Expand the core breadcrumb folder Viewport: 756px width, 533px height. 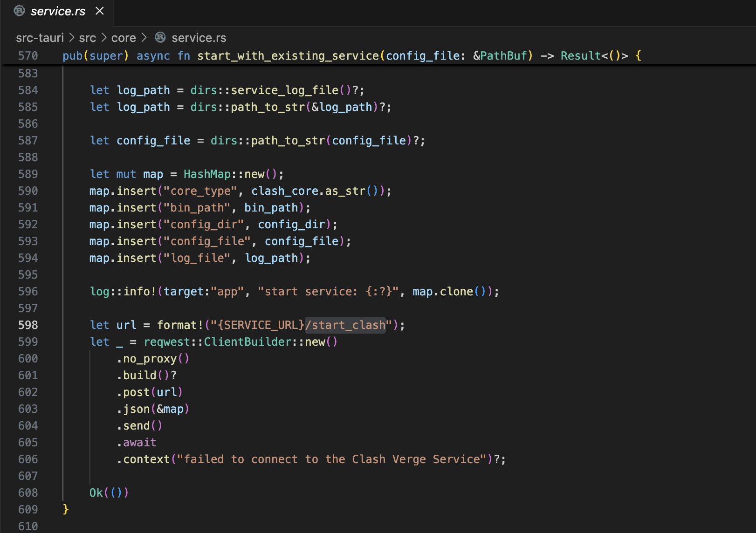pos(124,38)
